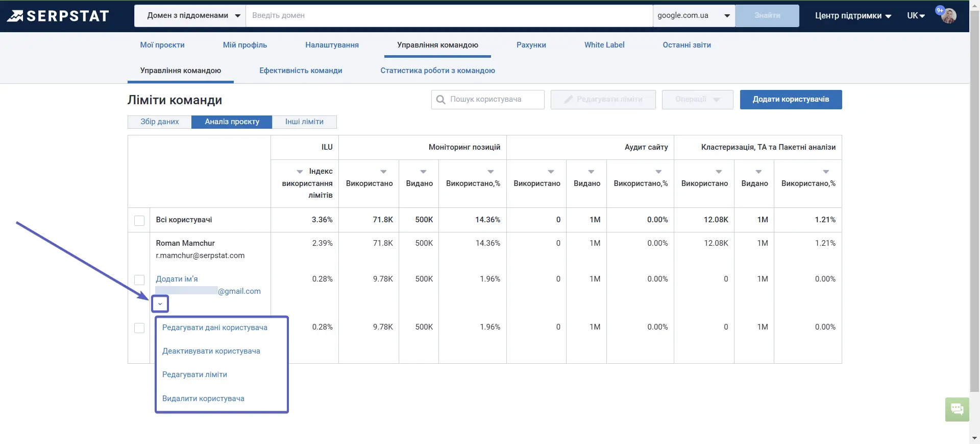This screenshot has height=444, width=980.
Task: Click the Serpstat logo
Action: click(x=58, y=16)
